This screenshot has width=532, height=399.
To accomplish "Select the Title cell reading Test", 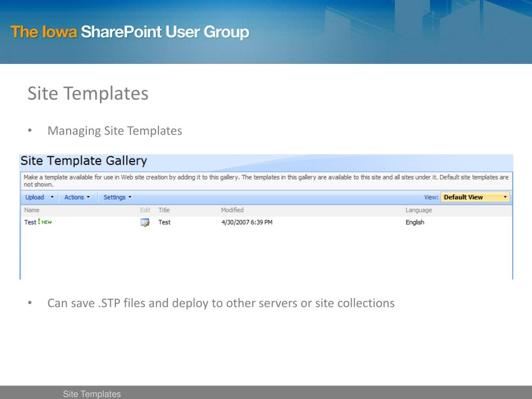I will tap(164, 222).
